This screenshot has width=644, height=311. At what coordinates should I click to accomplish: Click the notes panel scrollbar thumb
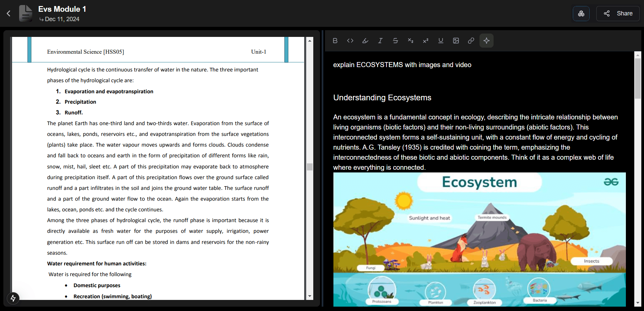coord(637,78)
